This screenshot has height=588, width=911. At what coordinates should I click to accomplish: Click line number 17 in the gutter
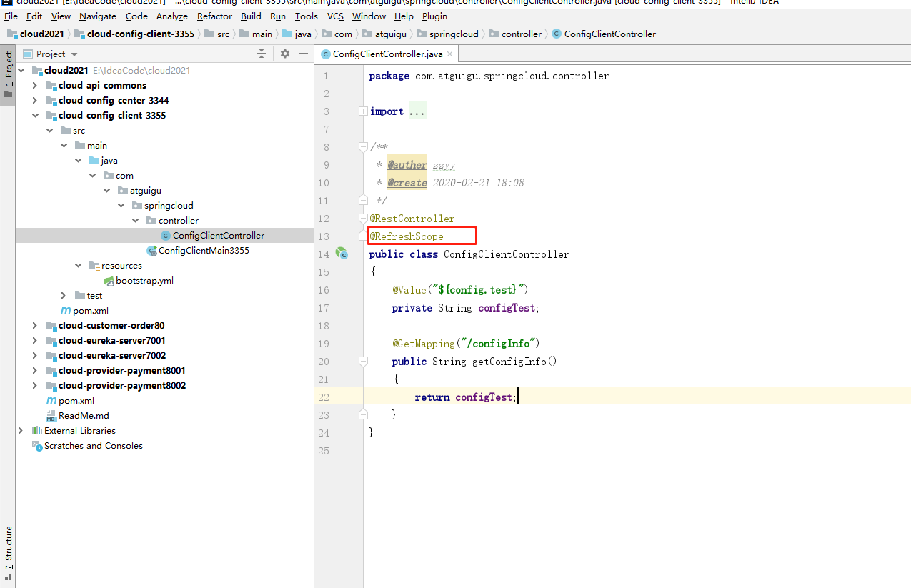point(324,308)
